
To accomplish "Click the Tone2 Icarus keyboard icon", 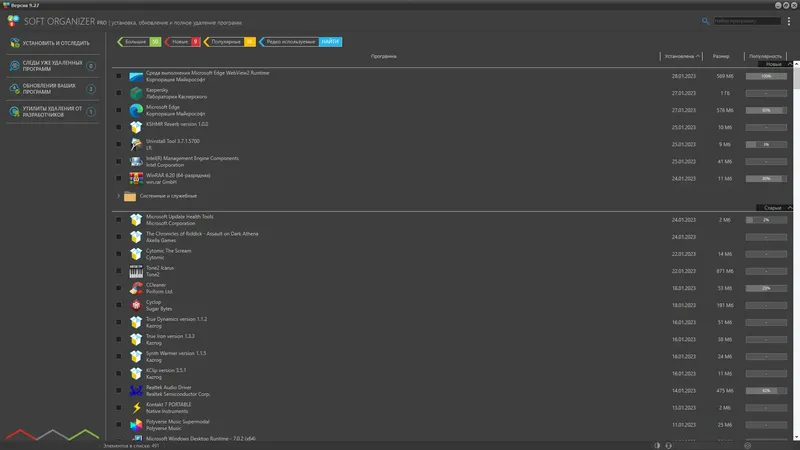I will (x=136, y=271).
